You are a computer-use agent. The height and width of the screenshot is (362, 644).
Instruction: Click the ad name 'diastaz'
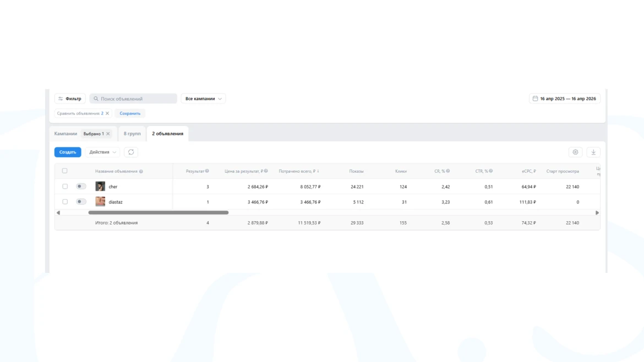(116, 202)
